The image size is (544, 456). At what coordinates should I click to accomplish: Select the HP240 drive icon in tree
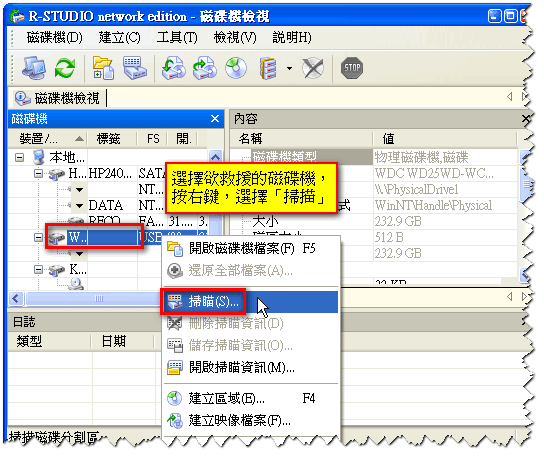(x=56, y=174)
